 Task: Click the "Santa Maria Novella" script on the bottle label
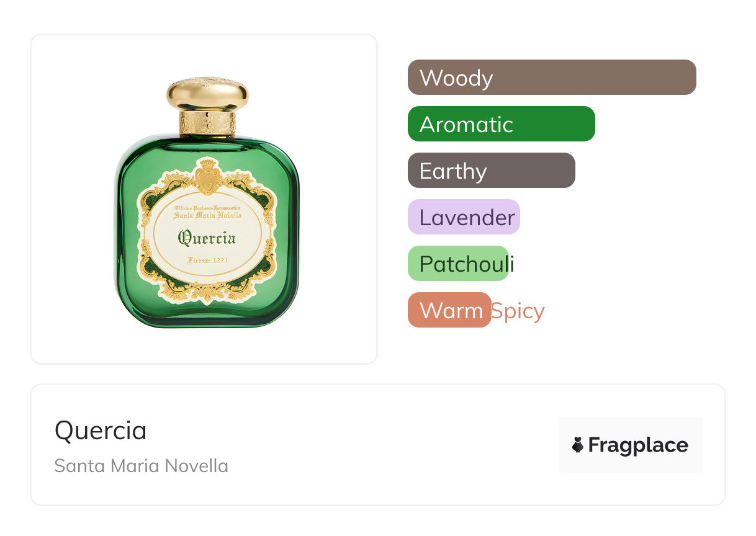[207, 215]
